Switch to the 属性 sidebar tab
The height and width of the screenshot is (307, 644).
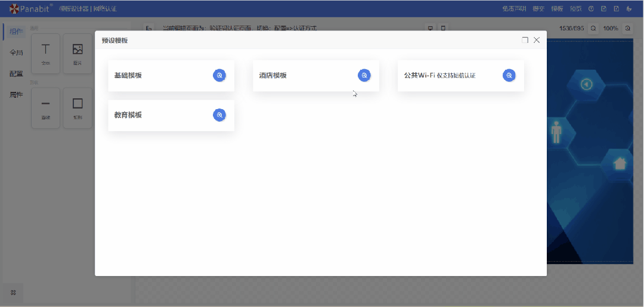[x=16, y=95]
